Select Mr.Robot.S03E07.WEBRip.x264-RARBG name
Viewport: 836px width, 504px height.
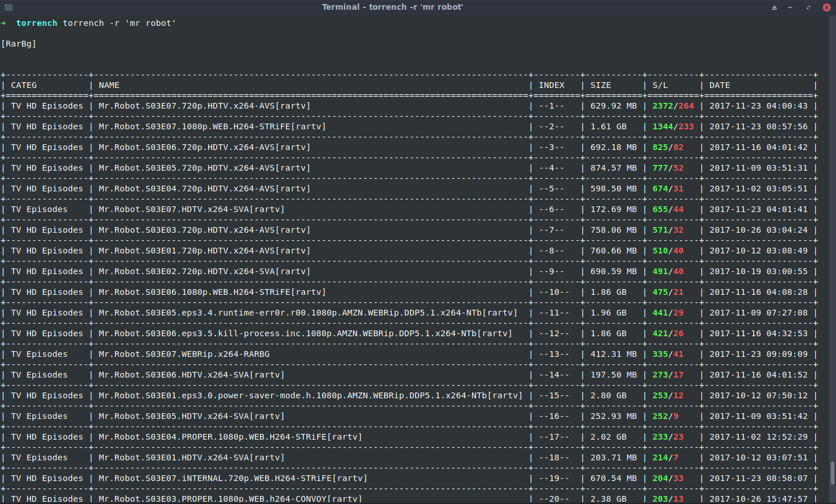coord(184,354)
